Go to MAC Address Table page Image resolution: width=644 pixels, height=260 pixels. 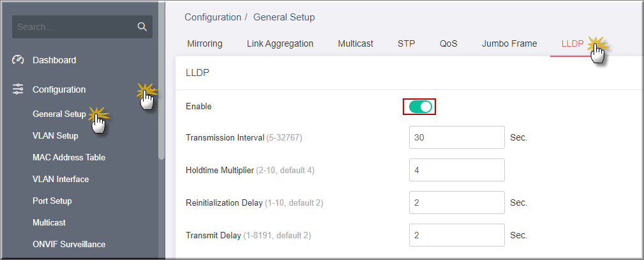coord(69,158)
